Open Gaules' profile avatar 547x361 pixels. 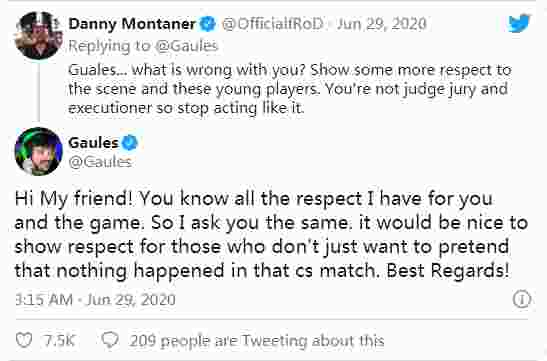(39, 151)
